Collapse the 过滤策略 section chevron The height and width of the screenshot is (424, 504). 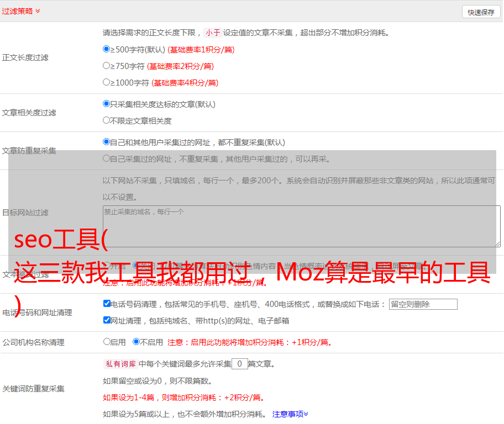pyautogui.click(x=38, y=11)
